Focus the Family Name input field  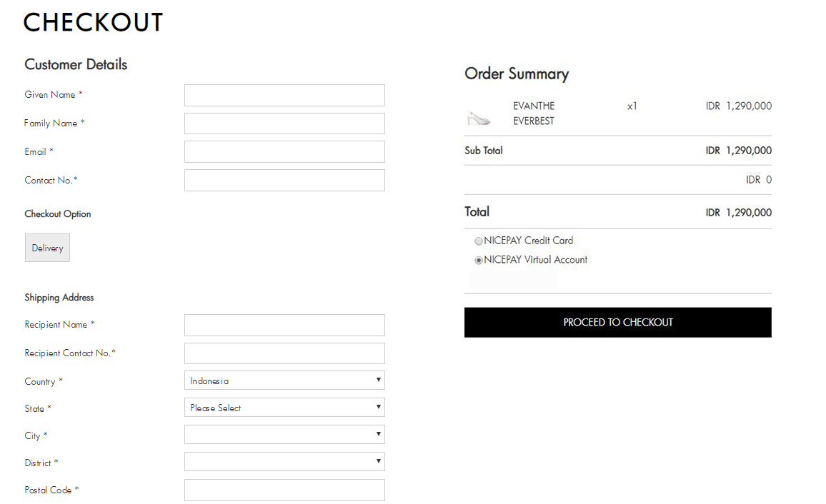[284, 124]
